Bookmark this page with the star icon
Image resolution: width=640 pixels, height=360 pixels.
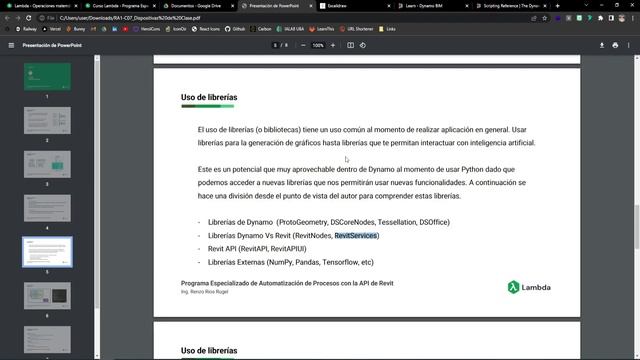coord(544,18)
